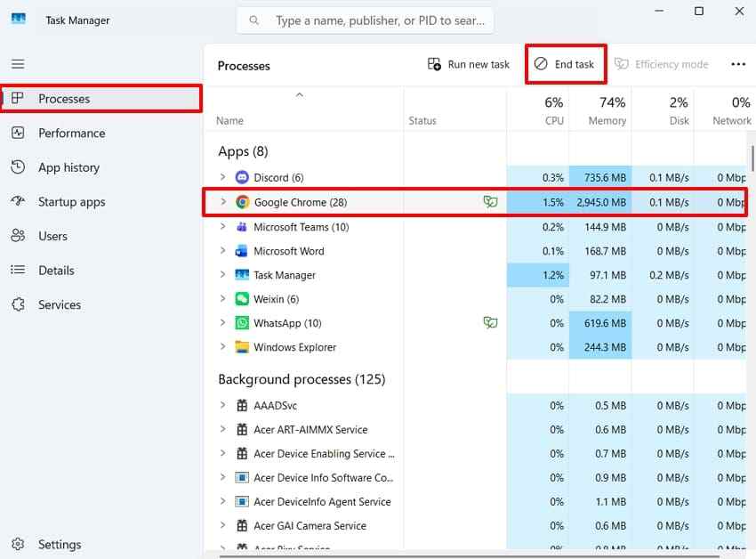Click the Background processes (125) heading

pyautogui.click(x=302, y=379)
